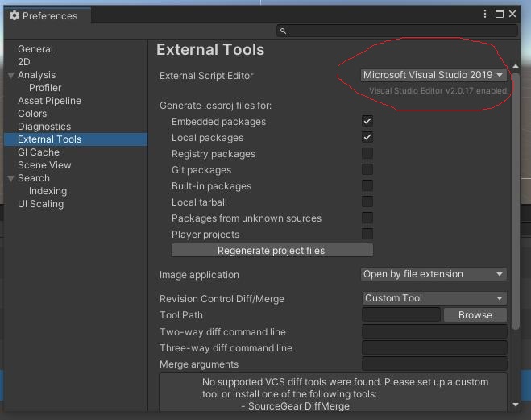Click the 'SourceGear DiffMerge' text
The width and height of the screenshot is (531, 420).
click(298, 406)
